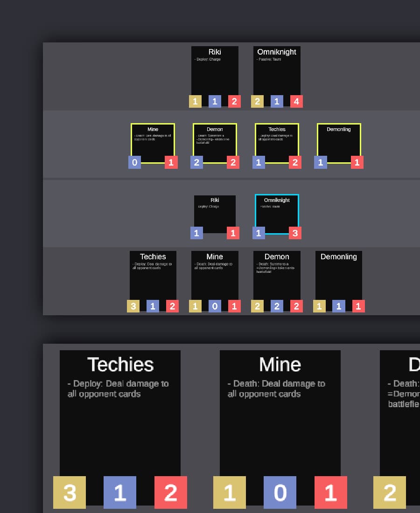Click the large 'Mine' title on enlarged card

(280, 365)
